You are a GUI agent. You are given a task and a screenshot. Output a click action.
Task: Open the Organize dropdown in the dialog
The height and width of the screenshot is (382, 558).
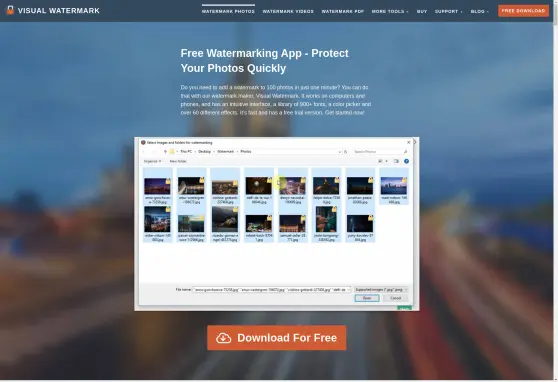pyautogui.click(x=152, y=161)
